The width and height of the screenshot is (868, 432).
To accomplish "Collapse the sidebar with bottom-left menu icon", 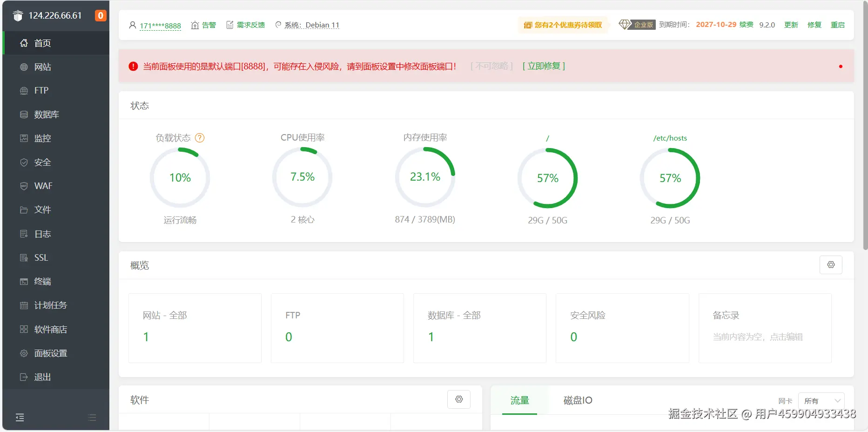I will point(20,418).
